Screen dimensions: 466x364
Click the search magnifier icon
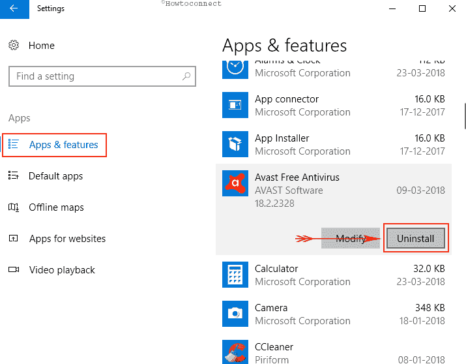[186, 76]
